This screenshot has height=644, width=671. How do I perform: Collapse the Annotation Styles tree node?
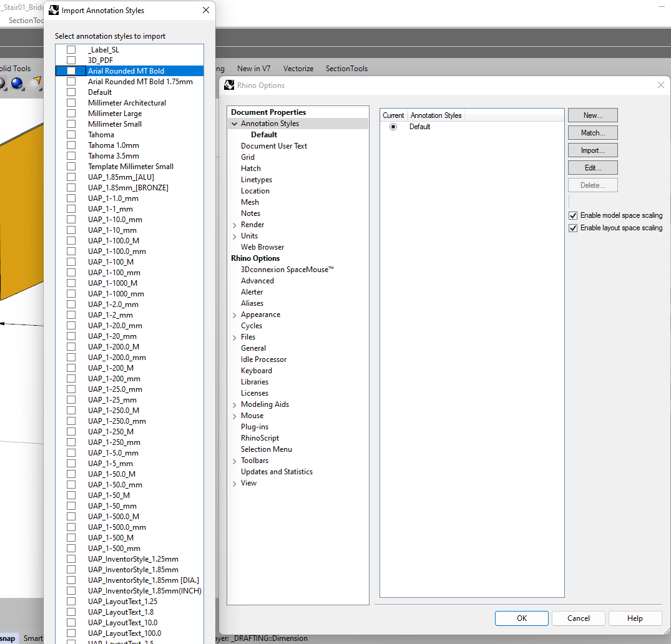coord(235,124)
